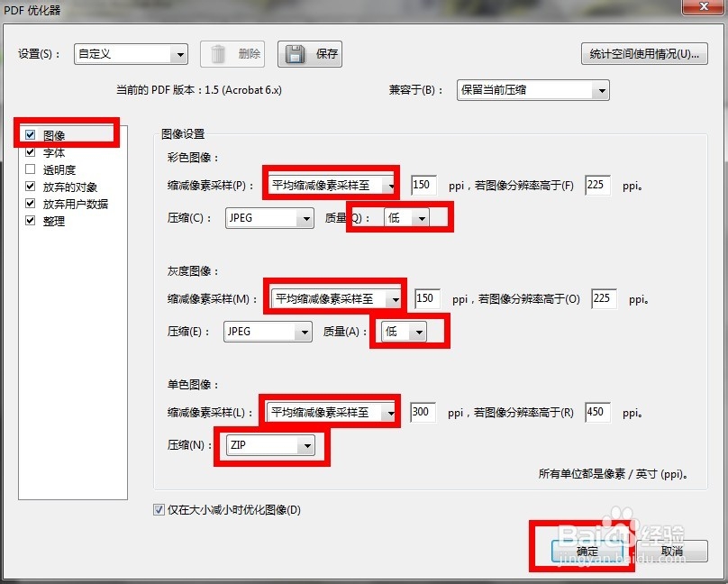Image resolution: width=728 pixels, height=584 pixels.
Task: Click the 统计空间使用情况 button
Action: [643, 54]
